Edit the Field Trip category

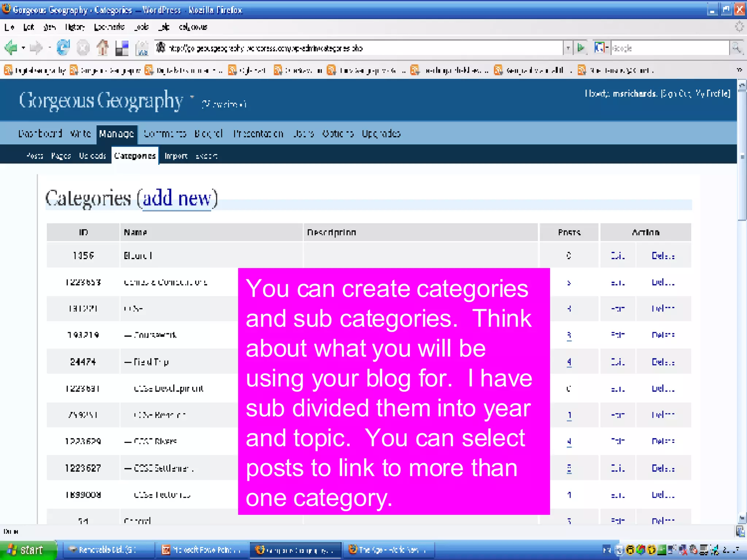pyautogui.click(x=618, y=362)
